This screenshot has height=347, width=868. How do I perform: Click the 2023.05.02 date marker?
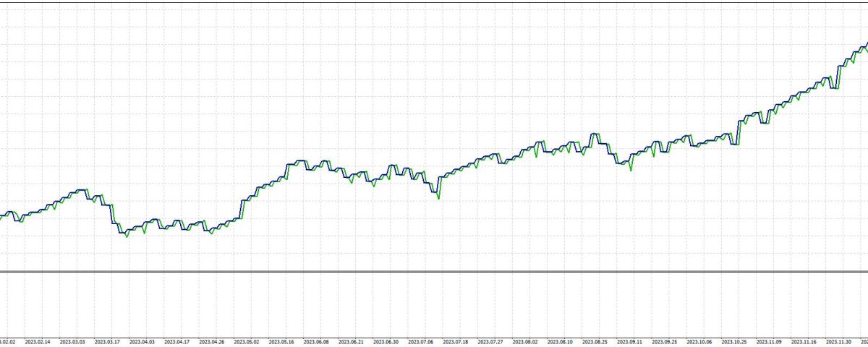tap(247, 342)
